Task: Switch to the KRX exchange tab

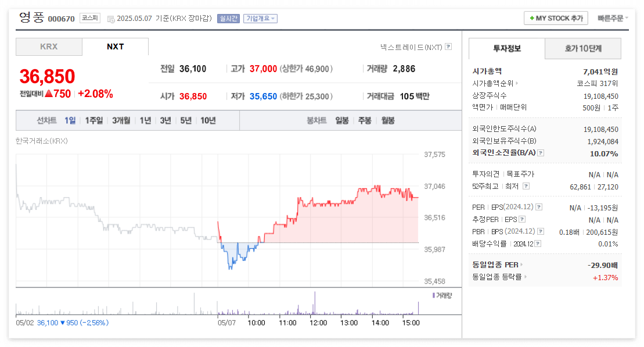Action: coord(49,46)
